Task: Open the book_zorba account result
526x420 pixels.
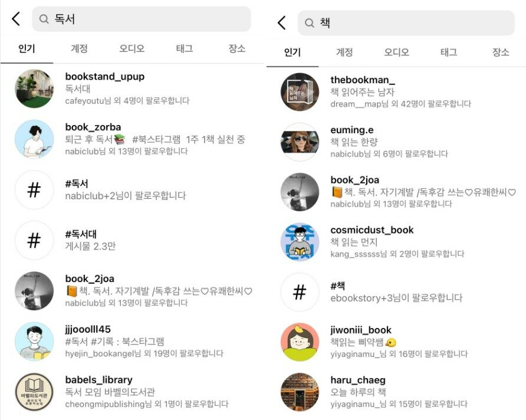Action: tap(131, 139)
